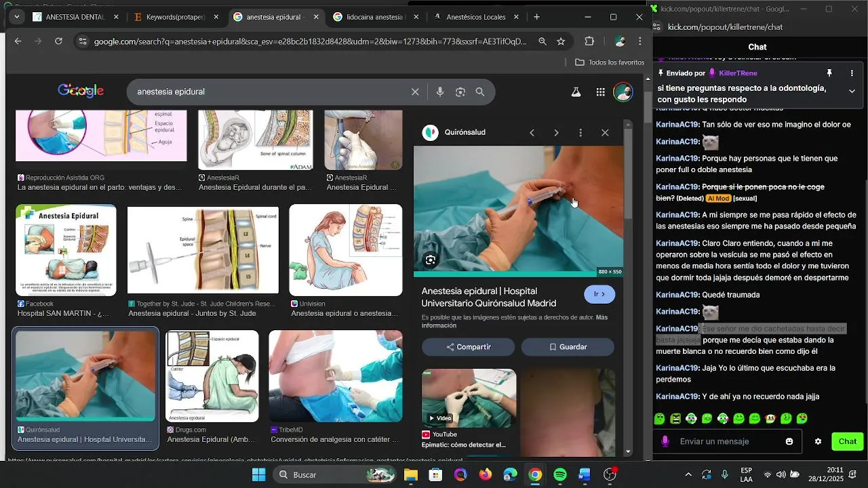Viewport: 868px width, 488px height.
Task: Send message with Chat button
Action: coord(848,441)
